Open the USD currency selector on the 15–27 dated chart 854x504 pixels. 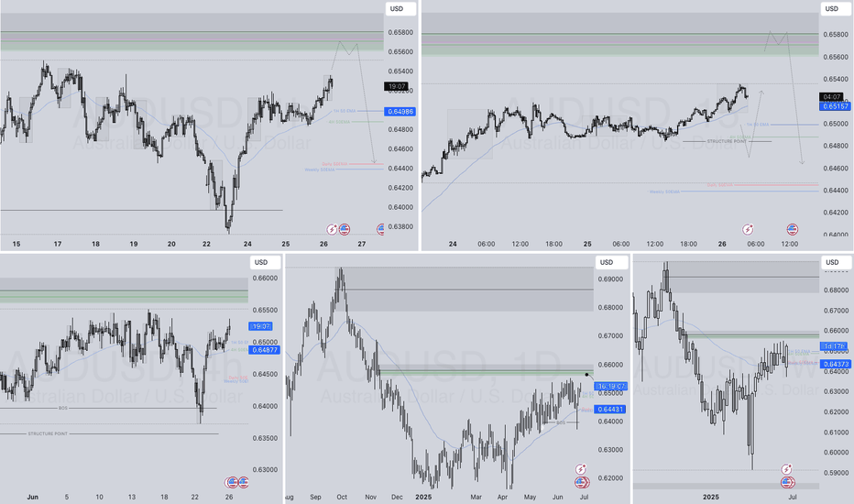[401, 9]
